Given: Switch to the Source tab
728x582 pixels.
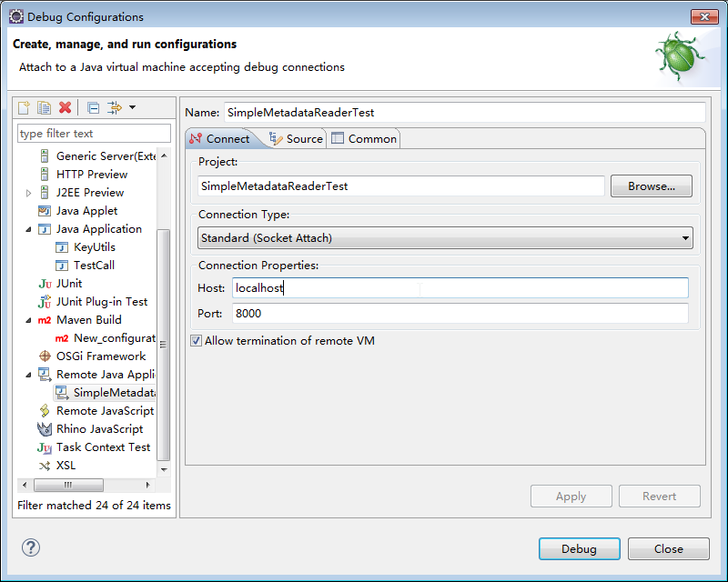Looking at the screenshot, I should [296, 139].
